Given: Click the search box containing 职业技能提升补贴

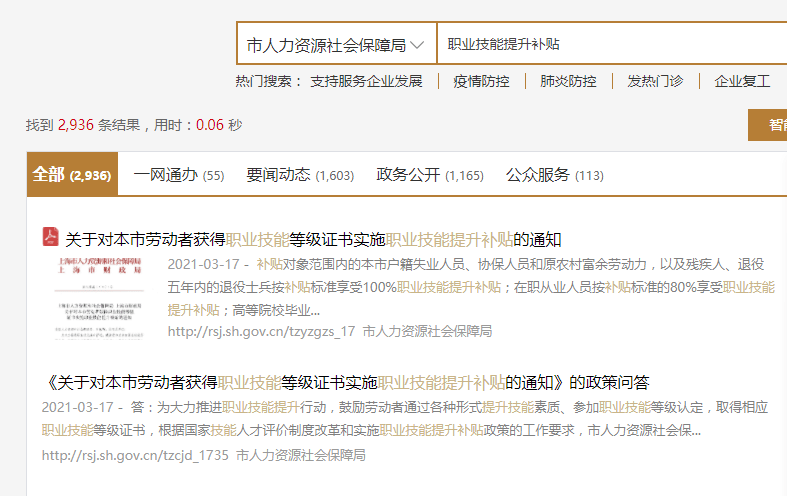Looking at the screenshot, I should [610, 46].
